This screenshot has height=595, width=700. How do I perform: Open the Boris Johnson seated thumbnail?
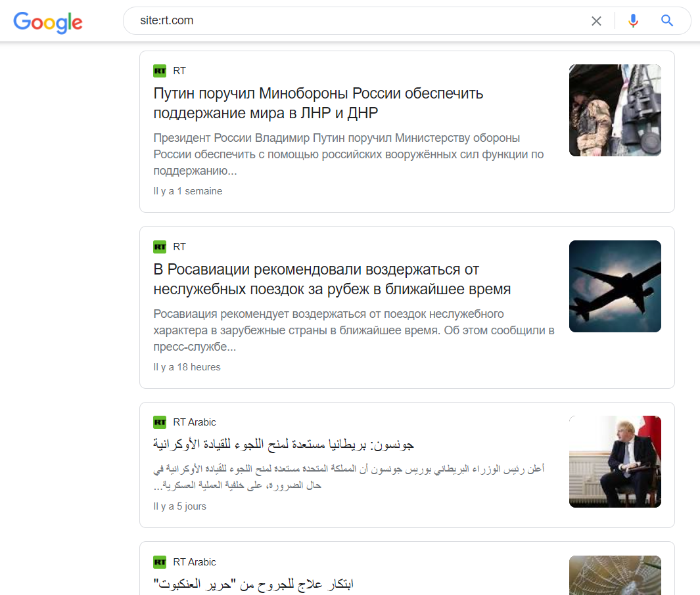pyautogui.click(x=615, y=462)
